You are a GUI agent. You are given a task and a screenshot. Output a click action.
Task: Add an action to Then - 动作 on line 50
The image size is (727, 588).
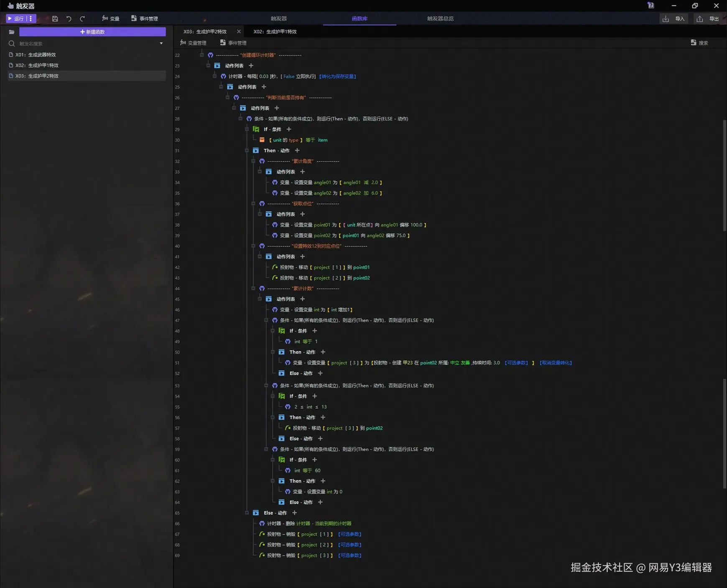tap(323, 352)
